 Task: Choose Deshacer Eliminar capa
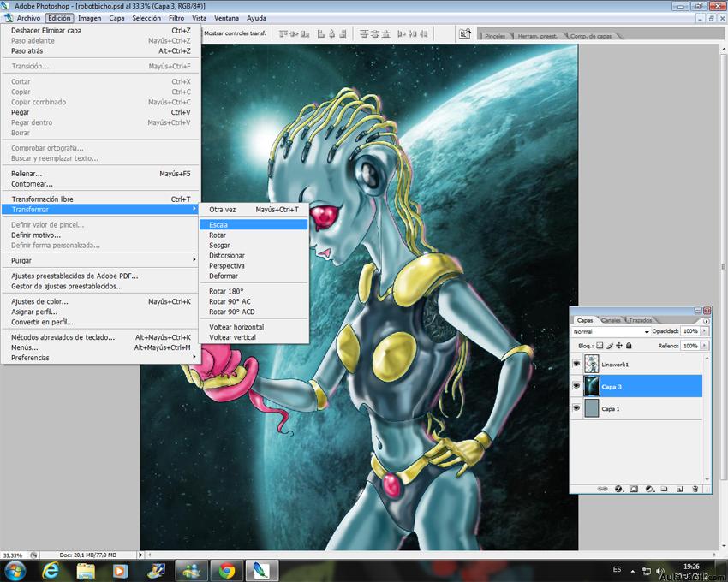101,31
